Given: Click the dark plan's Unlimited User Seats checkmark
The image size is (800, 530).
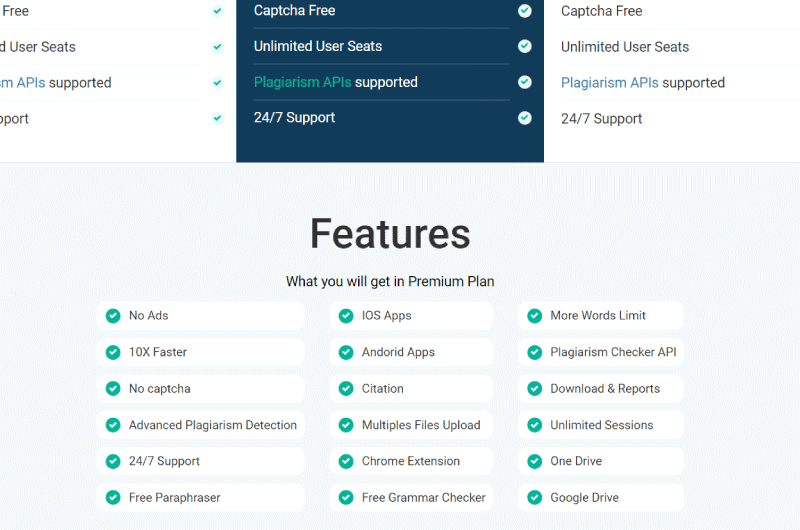Looking at the screenshot, I should point(524,46).
